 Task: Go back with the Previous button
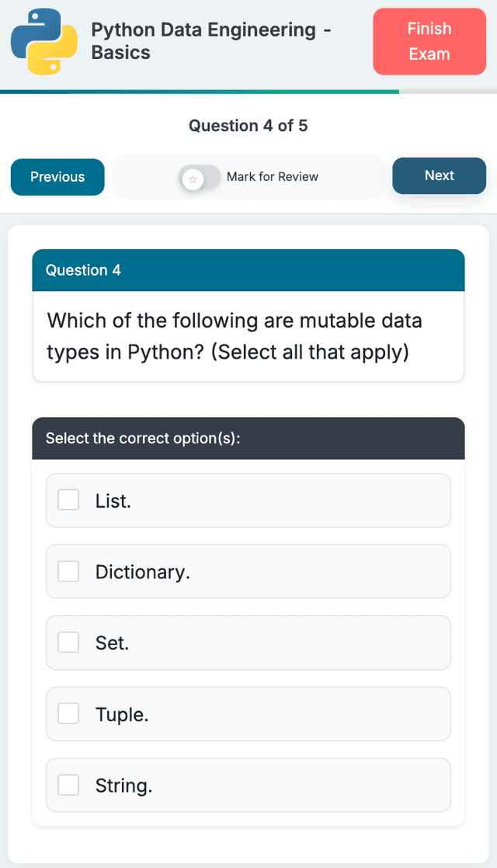[x=57, y=177]
